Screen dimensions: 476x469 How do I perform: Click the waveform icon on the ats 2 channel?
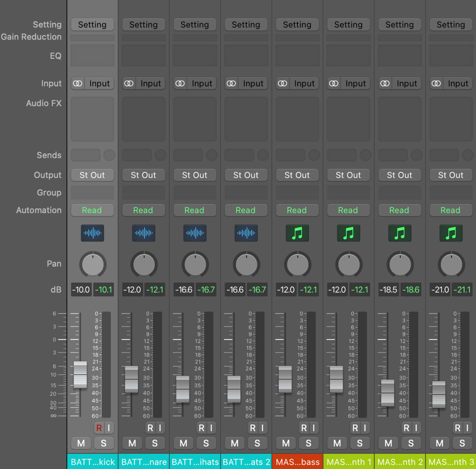pyautogui.click(x=246, y=233)
